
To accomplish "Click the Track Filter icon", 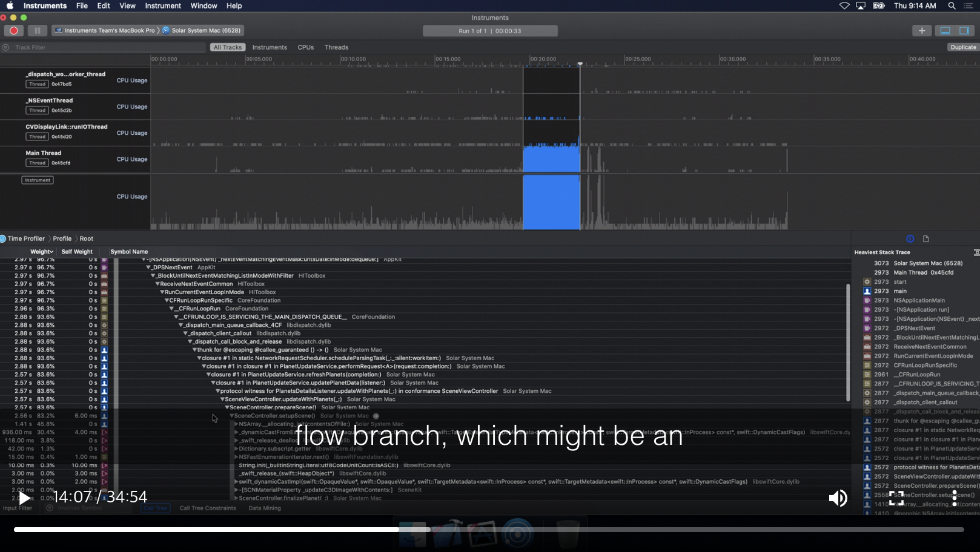I will tap(6, 47).
